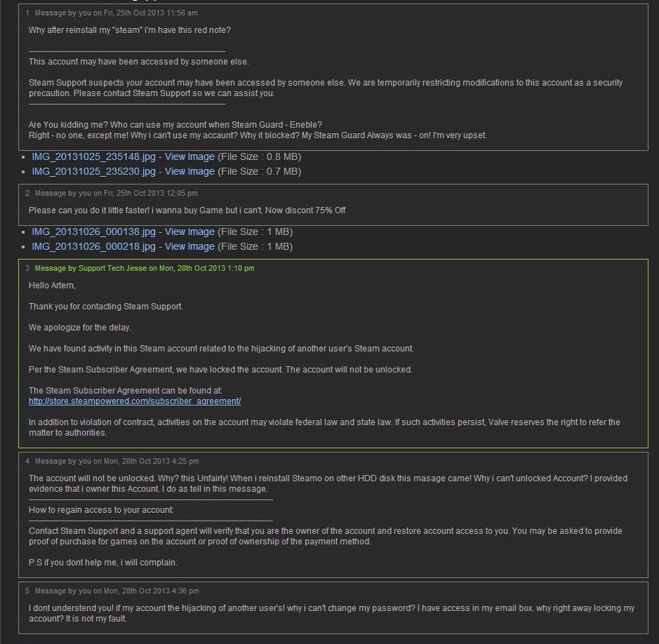
Task: Click the 'Please can you do it little faster!' text
Action: pos(187,210)
